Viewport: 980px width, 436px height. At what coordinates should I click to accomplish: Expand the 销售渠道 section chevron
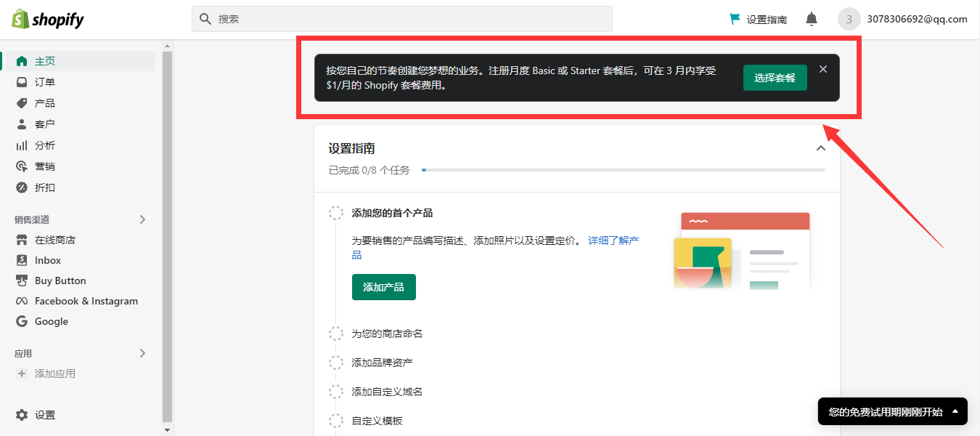[x=142, y=219]
